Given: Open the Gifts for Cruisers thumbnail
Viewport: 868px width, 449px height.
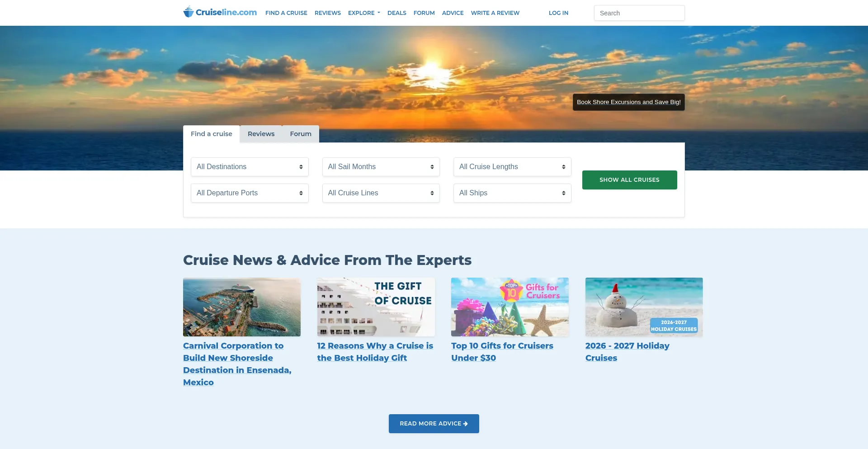Looking at the screenshot, I should pyautogui.click(x=509, y=307).
